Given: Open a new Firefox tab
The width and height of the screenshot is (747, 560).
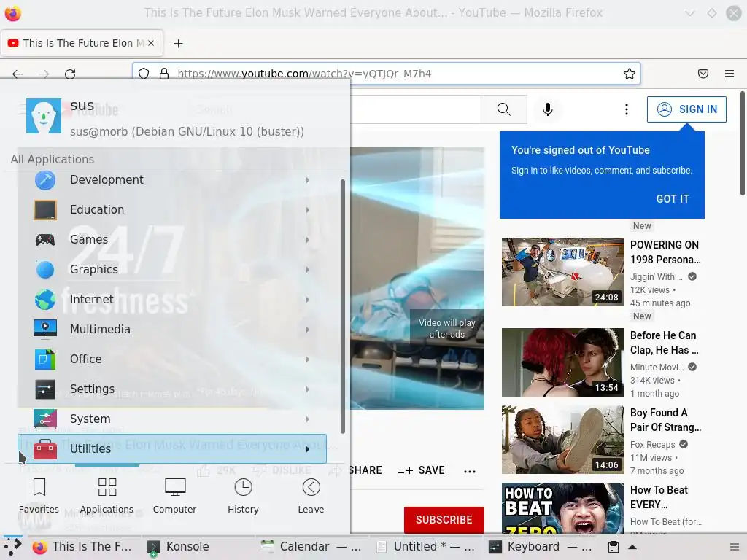Looking at the screenshot, I should (x=178, y=43).
